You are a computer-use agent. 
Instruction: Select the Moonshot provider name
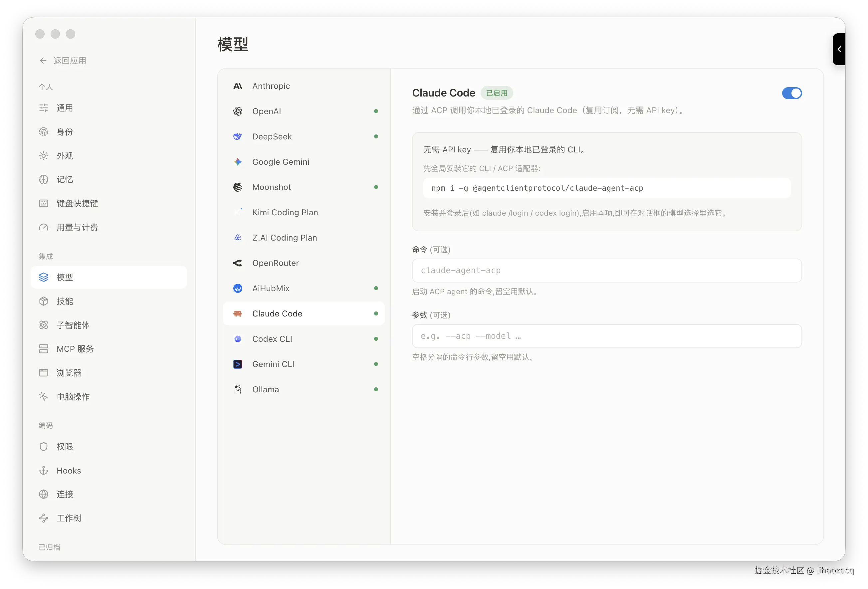(272, 187)
